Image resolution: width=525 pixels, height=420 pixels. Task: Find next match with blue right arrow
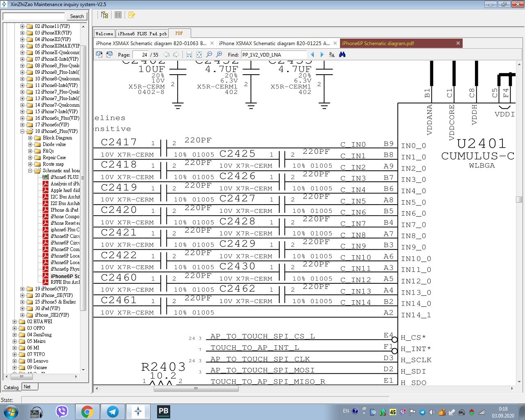tap(322, 55)
